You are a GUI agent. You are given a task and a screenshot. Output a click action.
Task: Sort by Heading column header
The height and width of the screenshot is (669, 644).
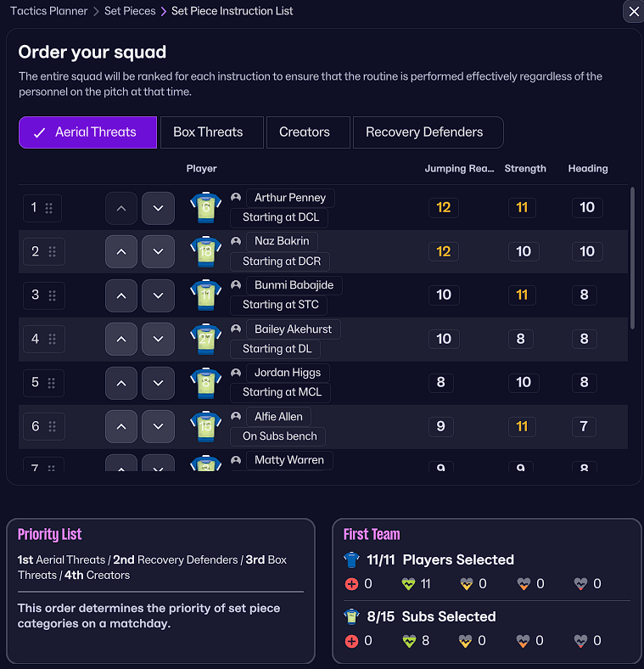(x=587, y=169)
